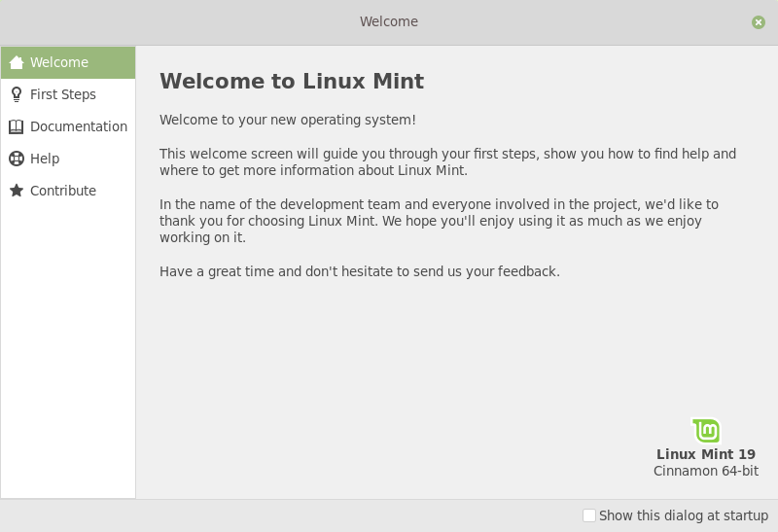The width and height of the screenshot is (778, 532).
Task: Click the star icon next to Contribute
Action: click(17, 191)
